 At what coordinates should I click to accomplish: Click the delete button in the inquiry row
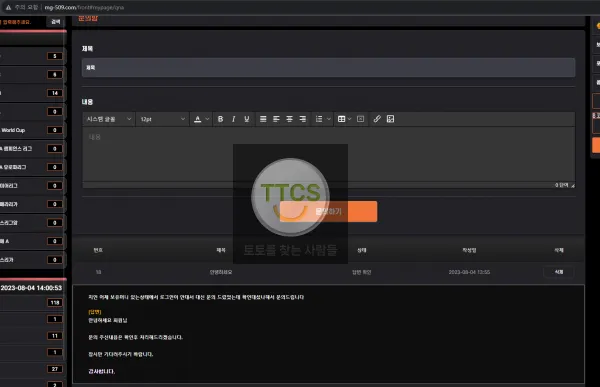click(x=559, y=272)
